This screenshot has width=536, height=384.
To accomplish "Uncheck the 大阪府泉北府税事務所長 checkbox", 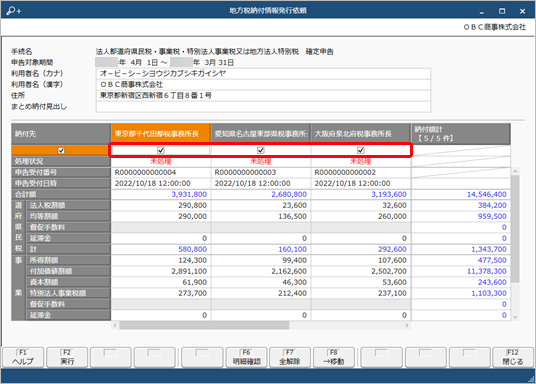I will [361, 150].
